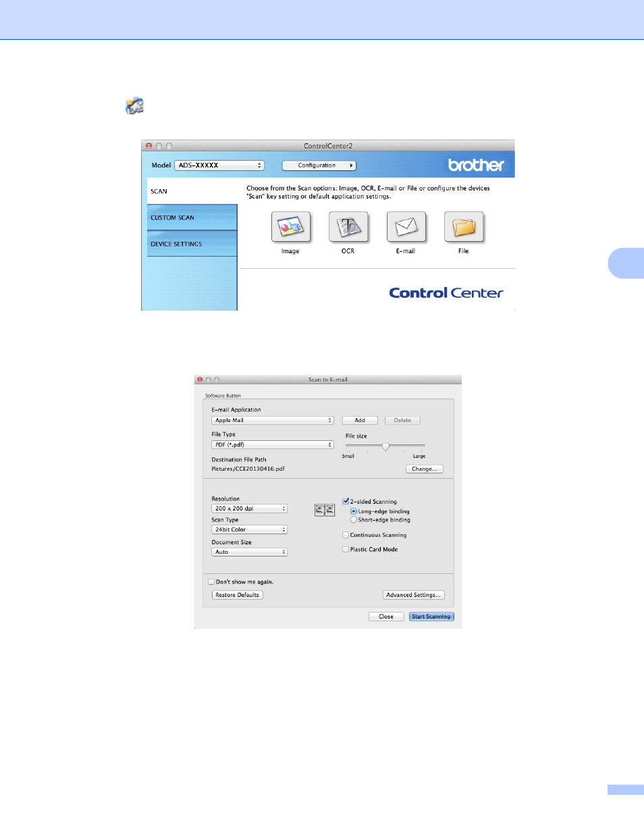The height and width of the screenshot is (834, 644).
Task: Toggle the 2-sided Scanning checkbox
Action: [346, 501]
